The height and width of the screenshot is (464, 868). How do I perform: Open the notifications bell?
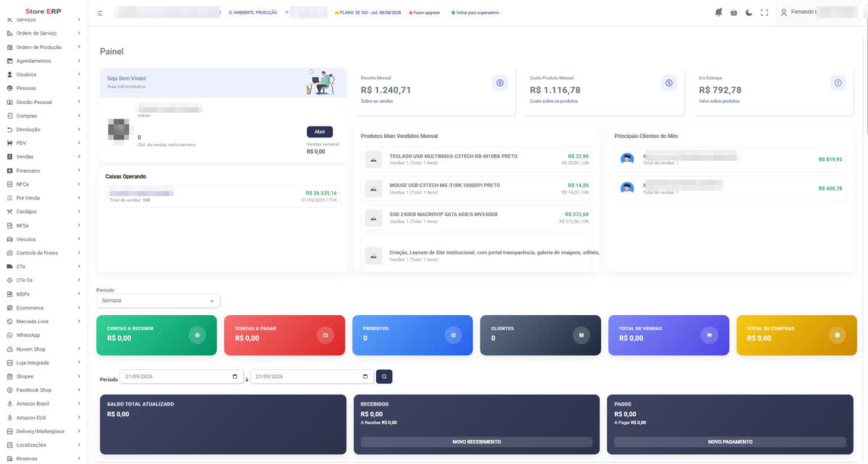[718, 12]
